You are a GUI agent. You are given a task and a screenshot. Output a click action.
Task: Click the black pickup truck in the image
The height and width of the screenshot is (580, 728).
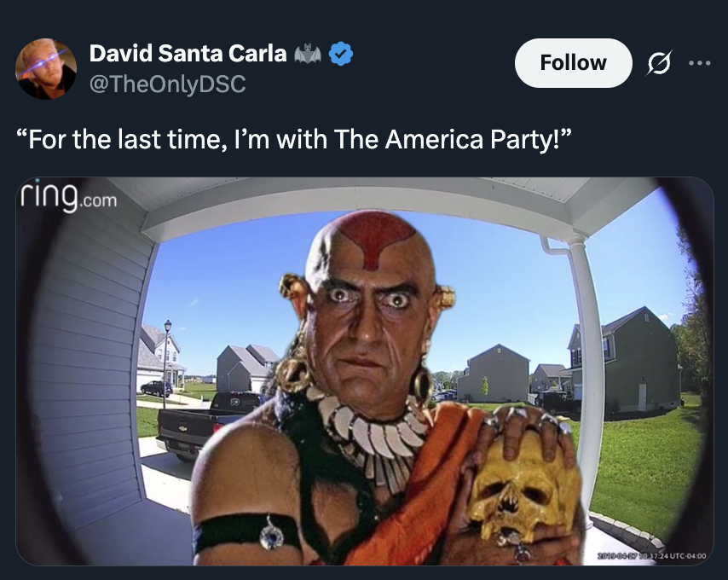coord(205,422)
